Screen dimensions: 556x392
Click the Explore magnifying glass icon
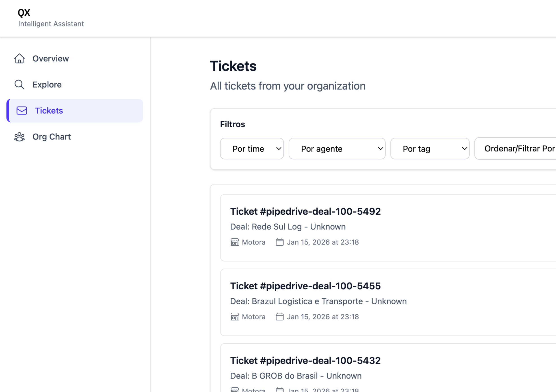pos(19,85)
